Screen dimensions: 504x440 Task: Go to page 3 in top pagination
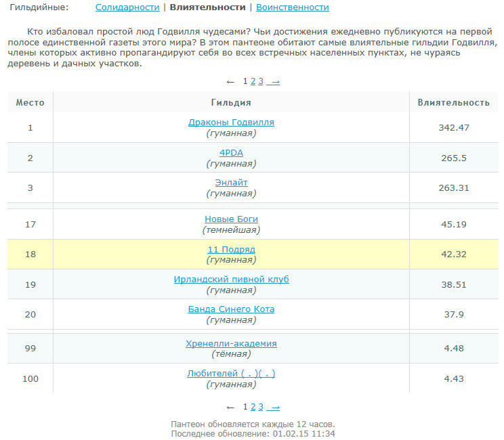[x=261, y=81]
